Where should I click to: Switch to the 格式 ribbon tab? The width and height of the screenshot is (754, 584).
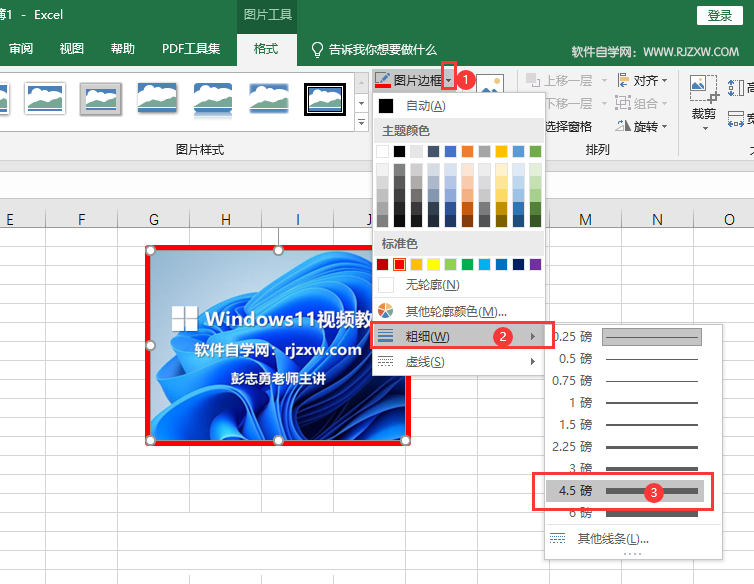pyautogui.click(x=266, y=49)
